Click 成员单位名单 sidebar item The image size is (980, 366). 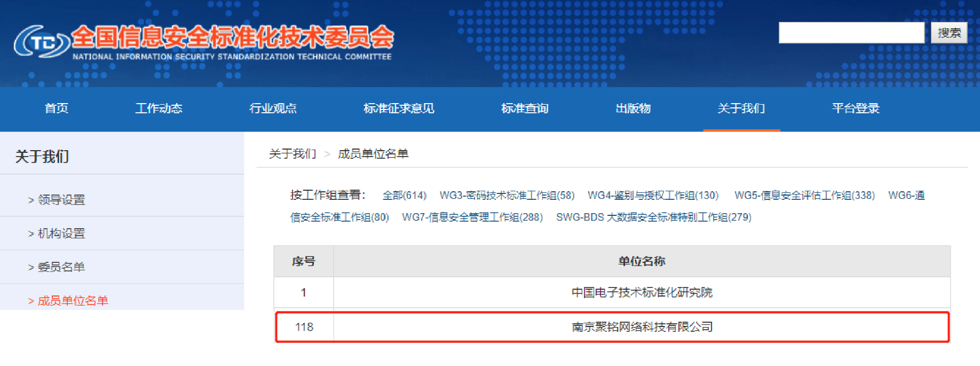73,301
